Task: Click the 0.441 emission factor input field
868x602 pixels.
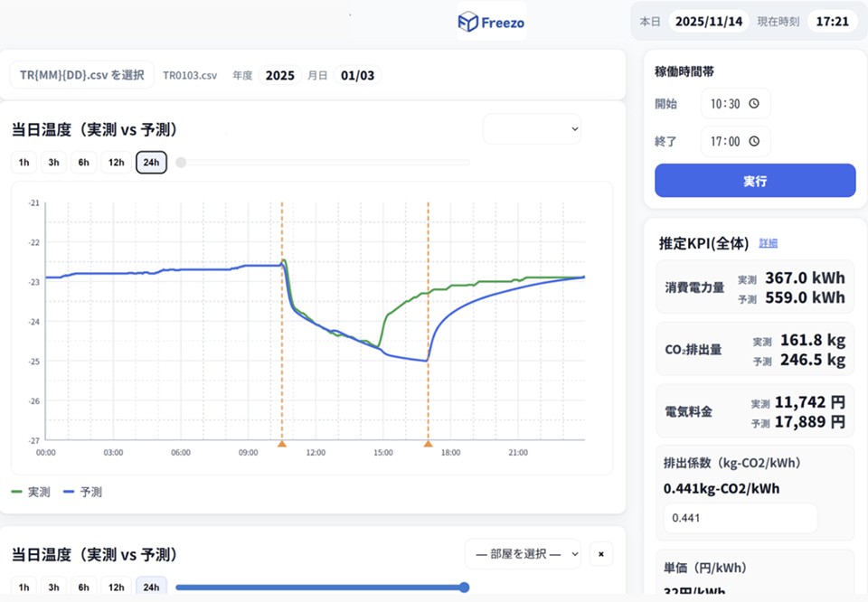Action: [x=740, y=519]
